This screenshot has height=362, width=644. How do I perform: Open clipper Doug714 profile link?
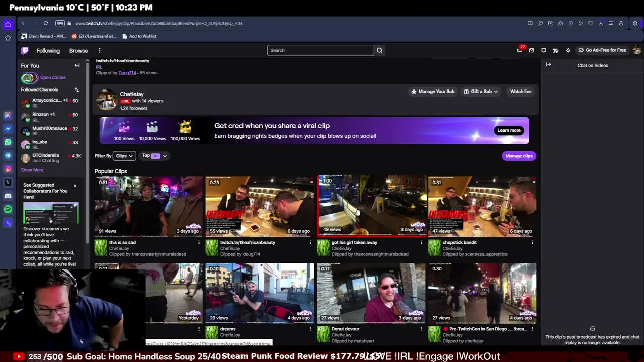click(x=127, y=73)
